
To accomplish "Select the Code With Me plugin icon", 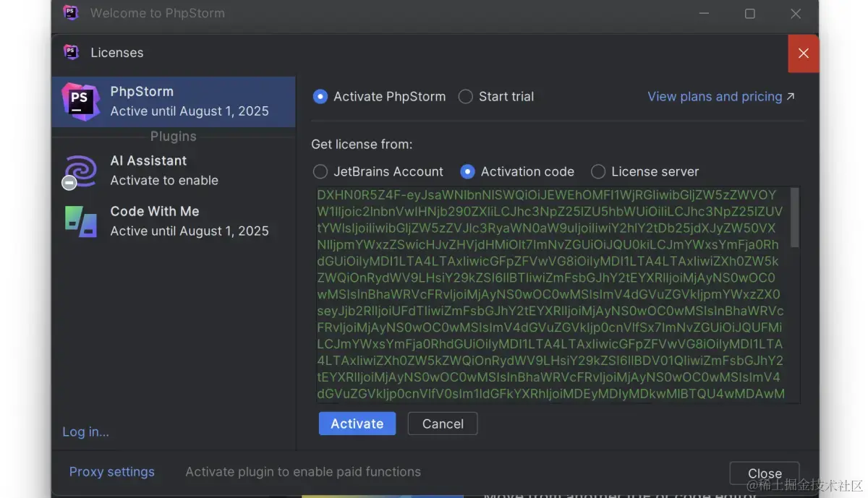I will [80, 221].
